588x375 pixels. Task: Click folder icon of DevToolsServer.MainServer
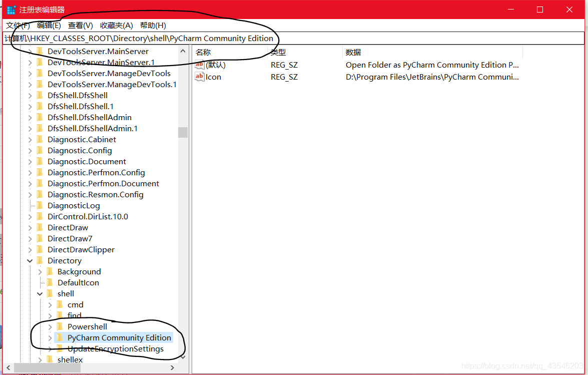click(40, 52)
